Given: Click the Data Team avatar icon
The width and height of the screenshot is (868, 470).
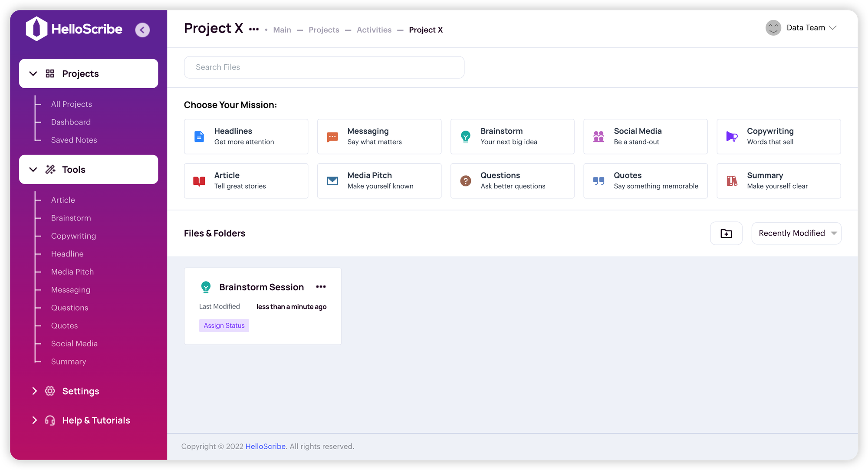Looking at the screenshot, I should tap(773, 28).
